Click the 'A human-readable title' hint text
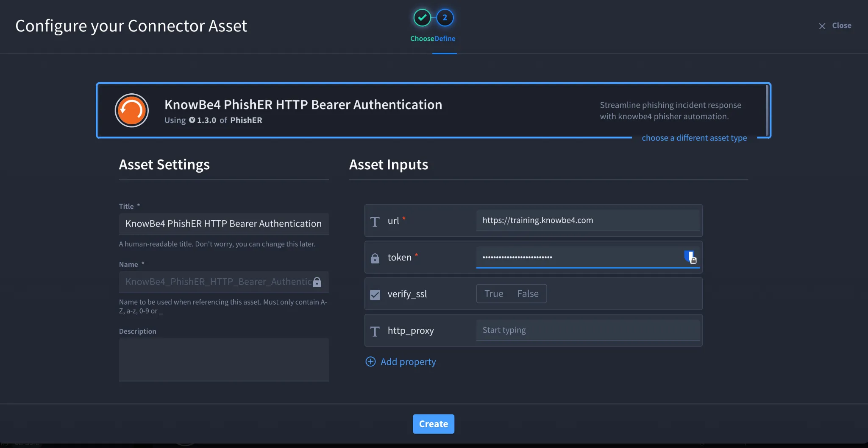Screen dimensions: 868x448 click(217, 244)
